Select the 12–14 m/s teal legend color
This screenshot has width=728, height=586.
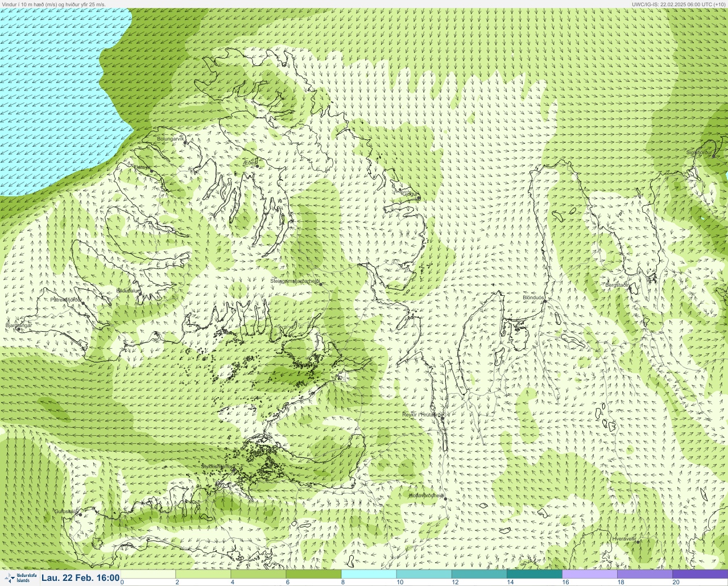(479, 574)
